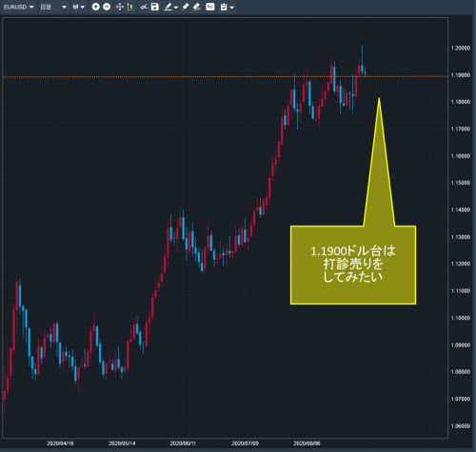
Task: Click the clipboard template icon
Action: pos(224,7)
